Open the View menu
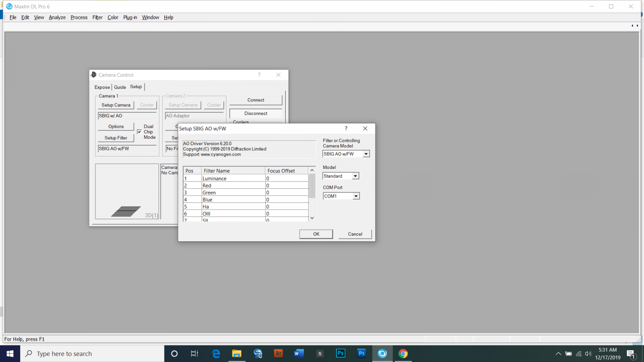Viewport: 644px width, 362px height. tap(39, 17)
